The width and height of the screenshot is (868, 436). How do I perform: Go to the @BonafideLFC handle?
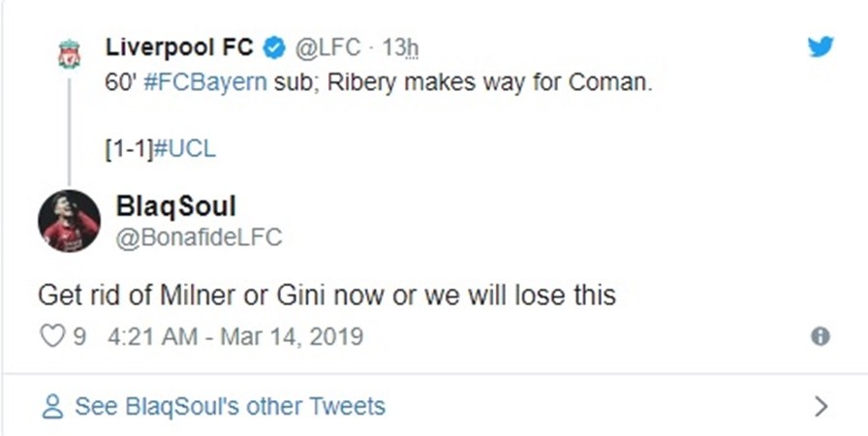point(199,237)
